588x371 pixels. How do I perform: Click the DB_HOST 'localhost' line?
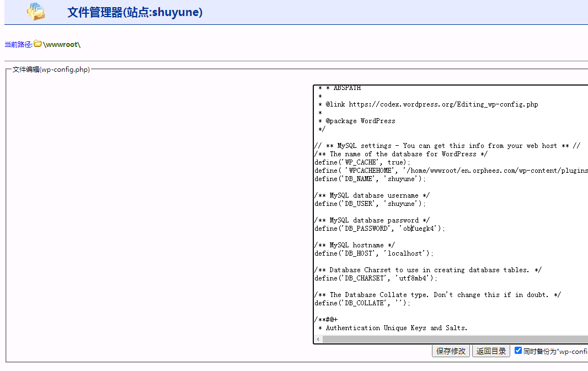[x=374, y=253]
